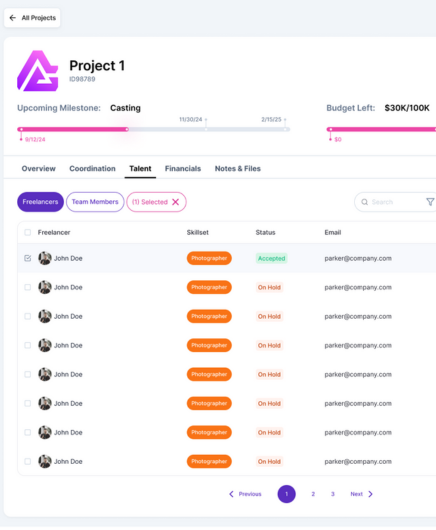This screenshot has height=530, width=436.
Task: Uncheck the checked John Doe row checkbox
Action: click(28, 258)
